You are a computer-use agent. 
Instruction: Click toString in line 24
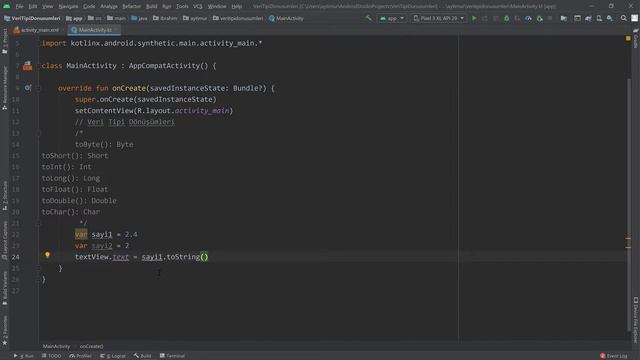tap(183, 257)
